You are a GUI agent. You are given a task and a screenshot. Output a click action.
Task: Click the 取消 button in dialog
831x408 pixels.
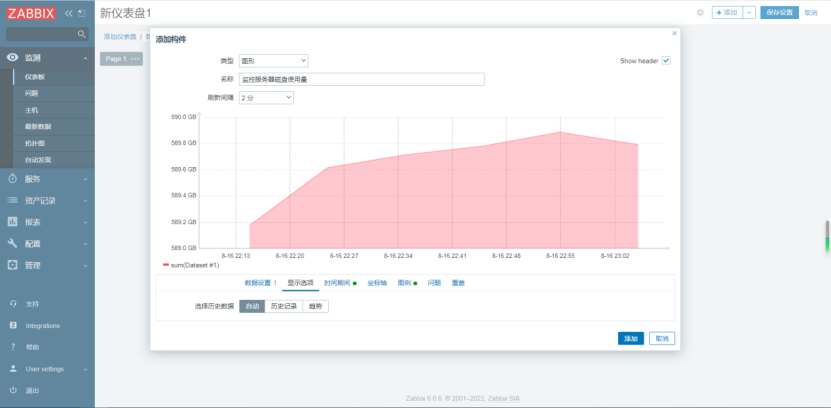tap(662, 339)
